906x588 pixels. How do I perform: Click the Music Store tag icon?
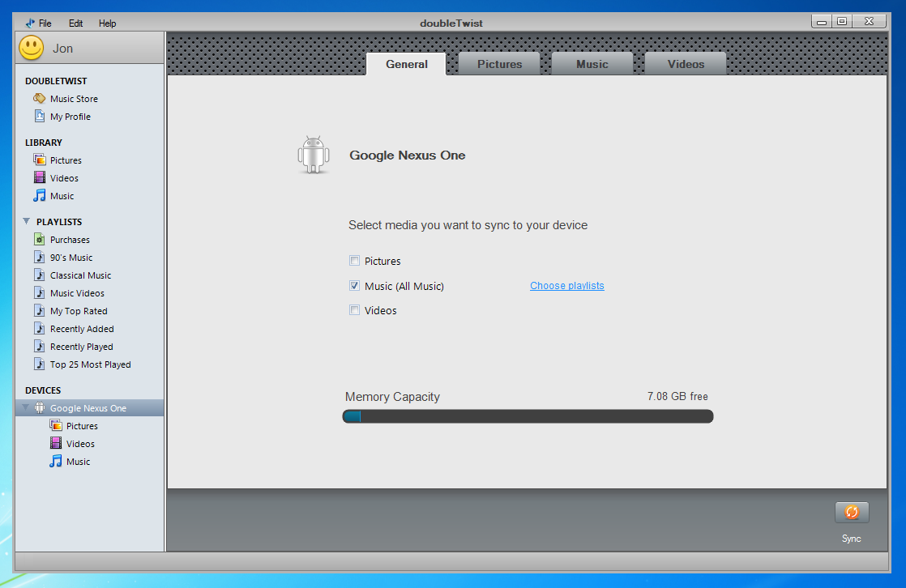[x=39, y=98]
